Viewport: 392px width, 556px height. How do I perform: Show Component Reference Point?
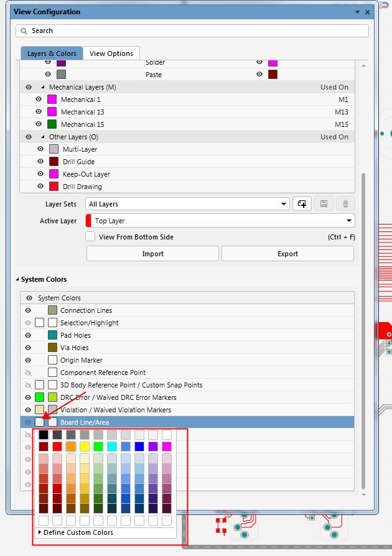[28, 373]
